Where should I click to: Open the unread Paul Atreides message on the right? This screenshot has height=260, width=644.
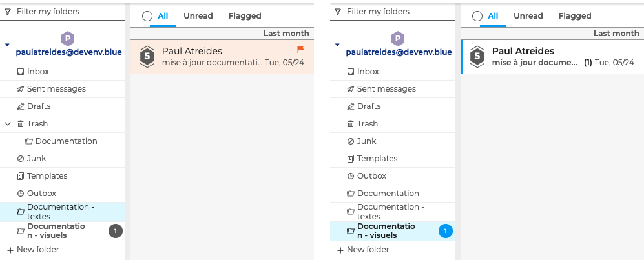pyautogui.click(x=552, y=57)
